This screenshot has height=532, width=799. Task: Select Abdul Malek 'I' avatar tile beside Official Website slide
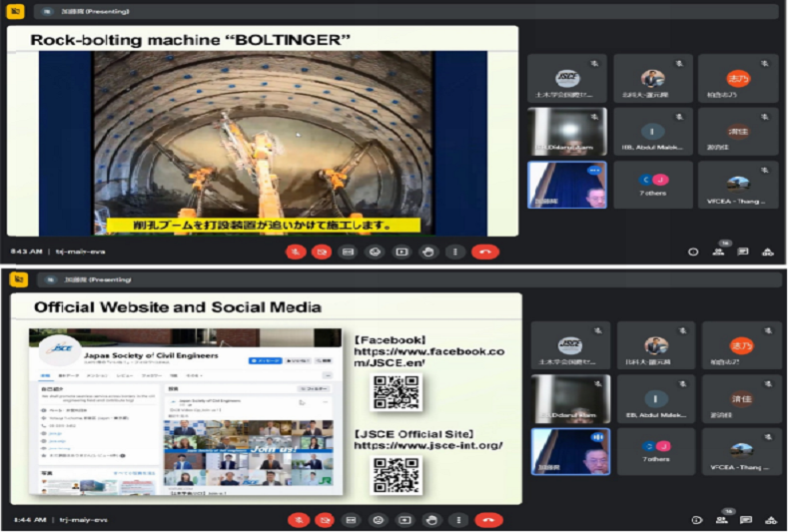coord(656,398)
